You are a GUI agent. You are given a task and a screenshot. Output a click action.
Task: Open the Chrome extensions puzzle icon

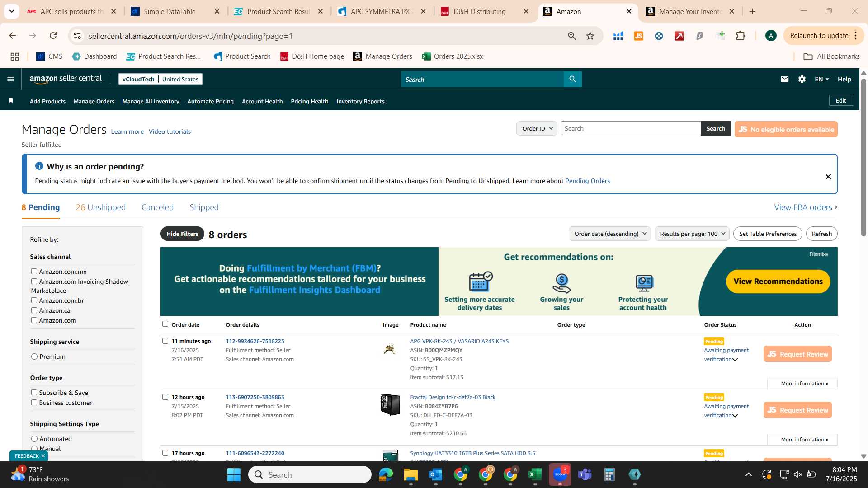pos(741,36)
